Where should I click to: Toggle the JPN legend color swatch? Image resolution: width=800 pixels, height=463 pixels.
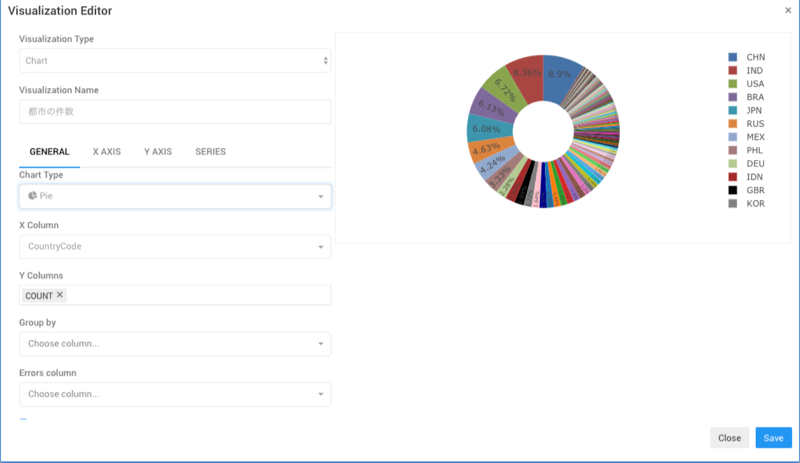pos(733,110)
